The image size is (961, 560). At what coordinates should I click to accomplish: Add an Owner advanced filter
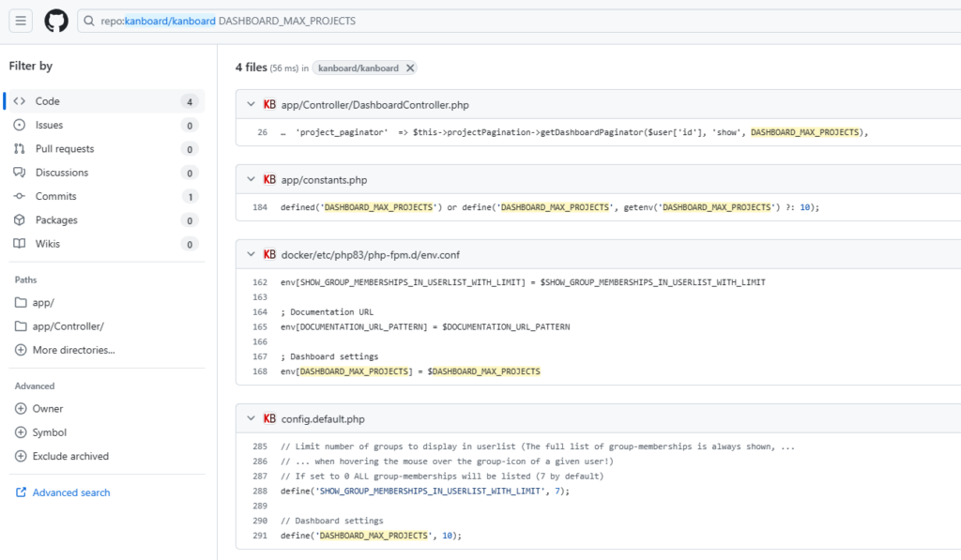pos(48,409)
